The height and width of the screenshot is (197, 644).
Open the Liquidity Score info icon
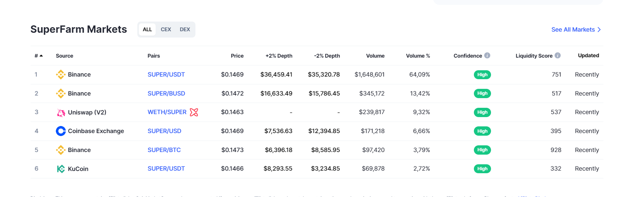pyautogui.click(x=558, y=55)
